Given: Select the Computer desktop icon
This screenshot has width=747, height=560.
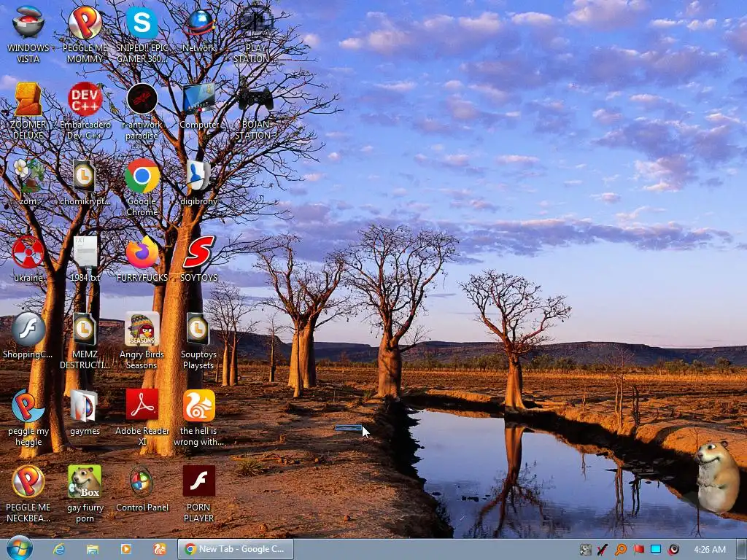Looking at the screenshot, I should 199,106.
